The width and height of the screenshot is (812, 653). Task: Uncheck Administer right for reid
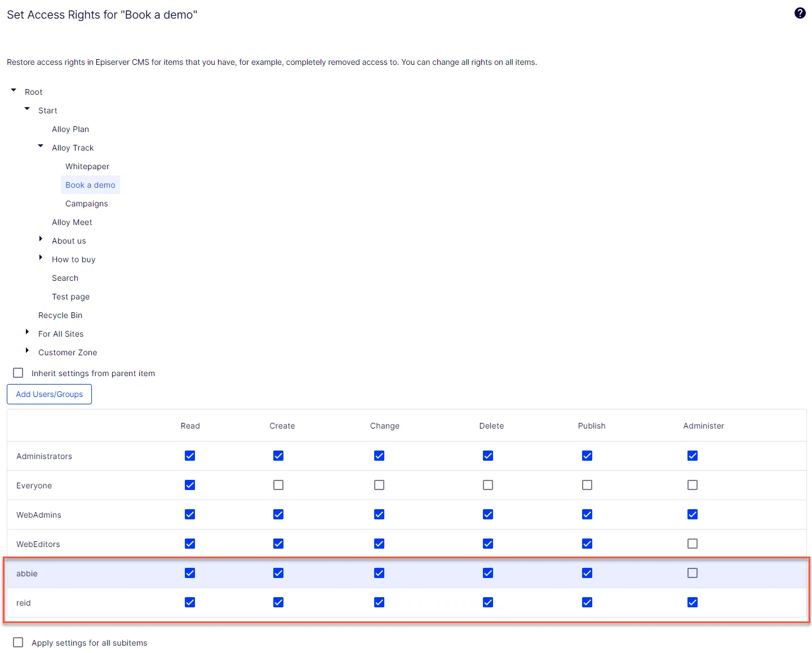[x=693, y=602]
